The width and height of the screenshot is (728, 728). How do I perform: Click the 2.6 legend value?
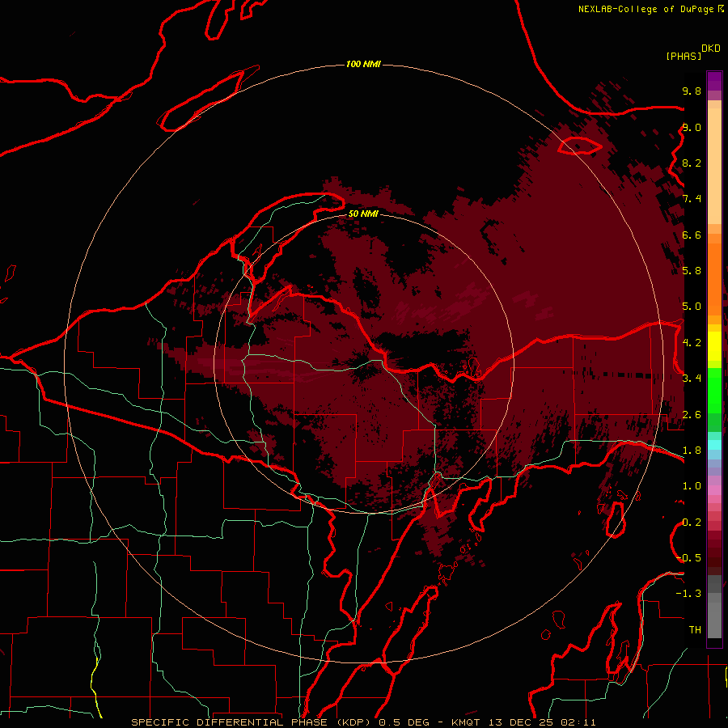(x=692, y=415)
